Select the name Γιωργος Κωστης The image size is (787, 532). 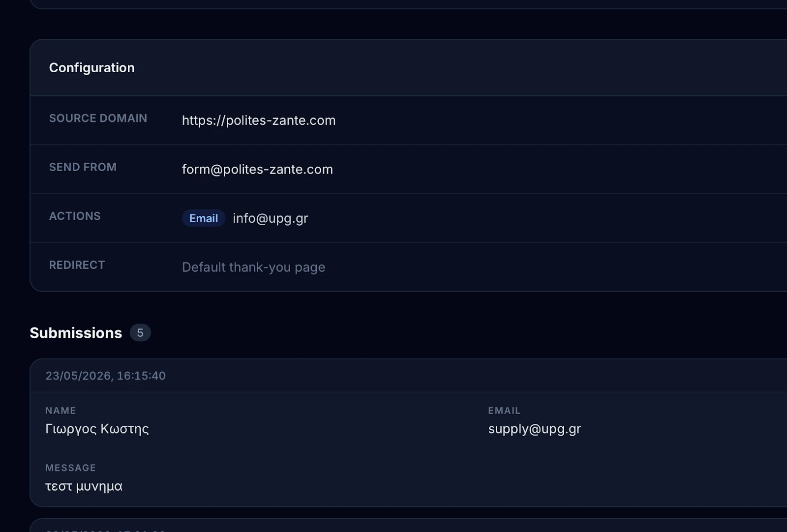[x=97, y=429]
